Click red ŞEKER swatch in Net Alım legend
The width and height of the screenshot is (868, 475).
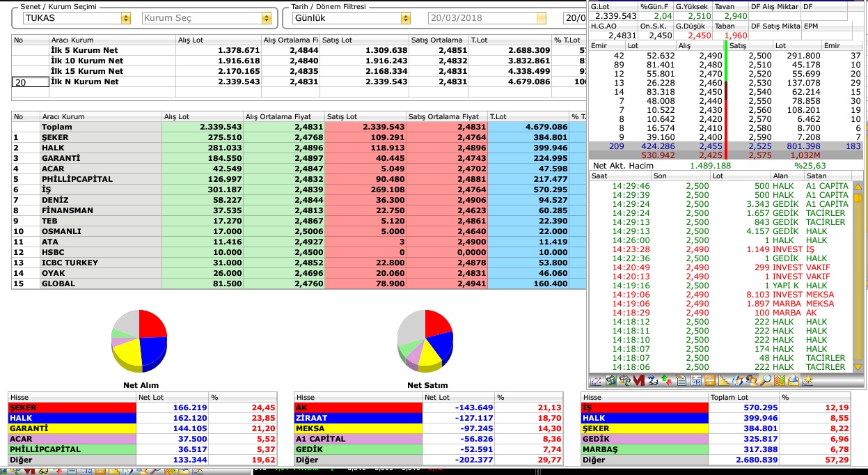72,407
